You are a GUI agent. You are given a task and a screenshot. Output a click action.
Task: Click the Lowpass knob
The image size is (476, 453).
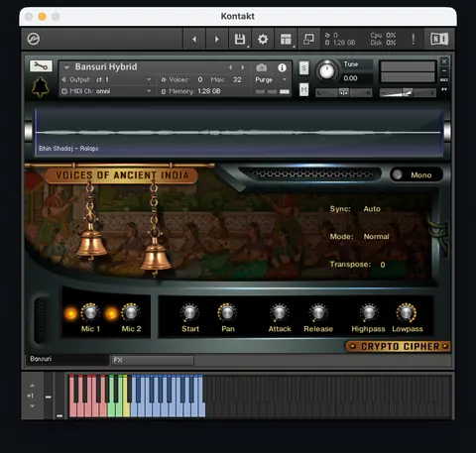tap(407, 312)
